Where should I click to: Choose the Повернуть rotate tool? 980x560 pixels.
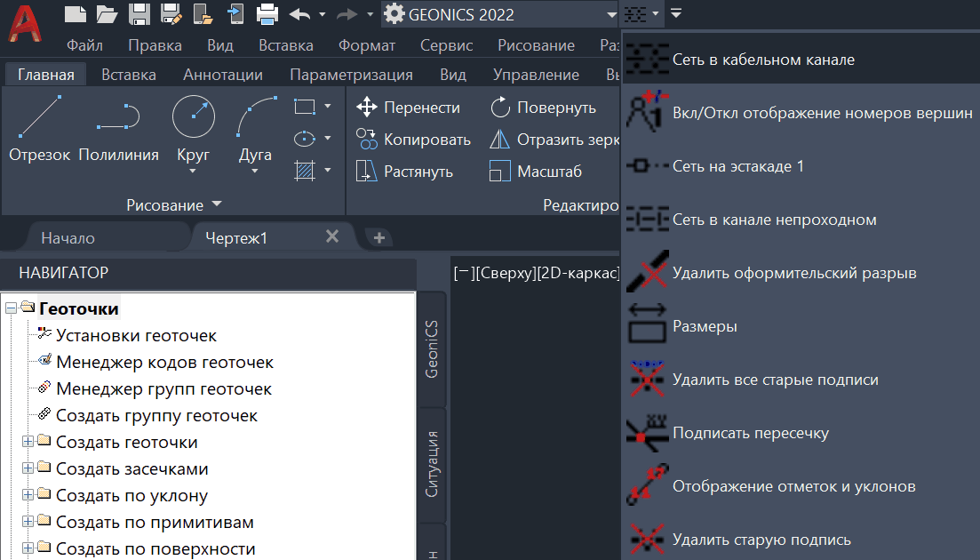coord(543,108)
